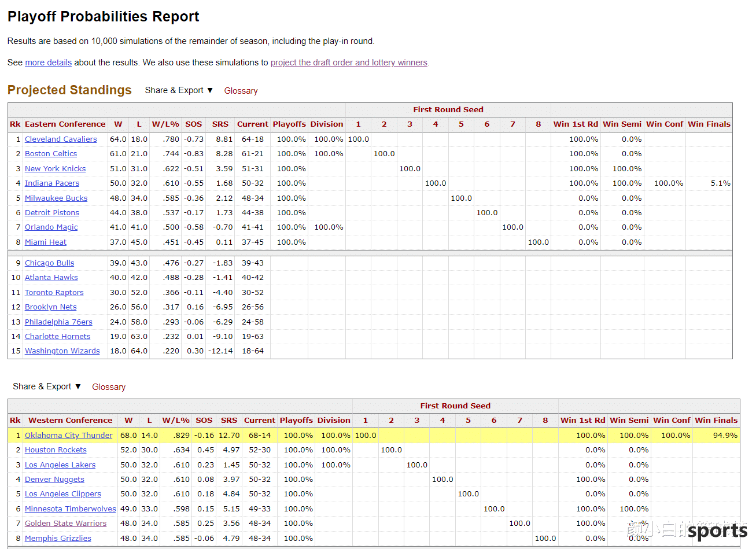Image resolution: width=756 pixels, height=549 pixels.
Task: Select Celtics' .744 W/L% cell
Action: (x=165, y=154)
